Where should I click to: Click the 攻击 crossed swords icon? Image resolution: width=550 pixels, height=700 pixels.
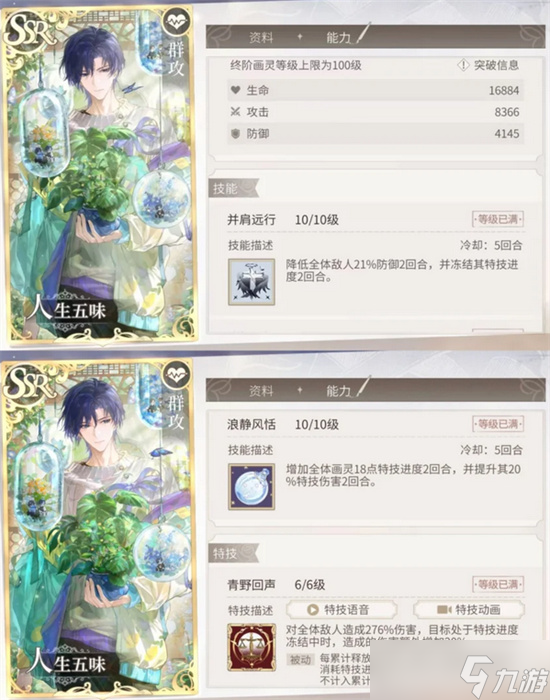coord(236,112)
